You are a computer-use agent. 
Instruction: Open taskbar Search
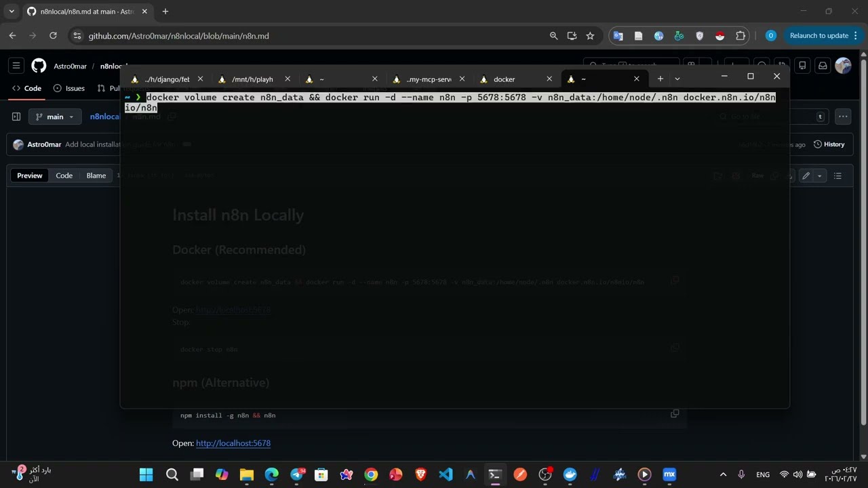pos(172,474)
